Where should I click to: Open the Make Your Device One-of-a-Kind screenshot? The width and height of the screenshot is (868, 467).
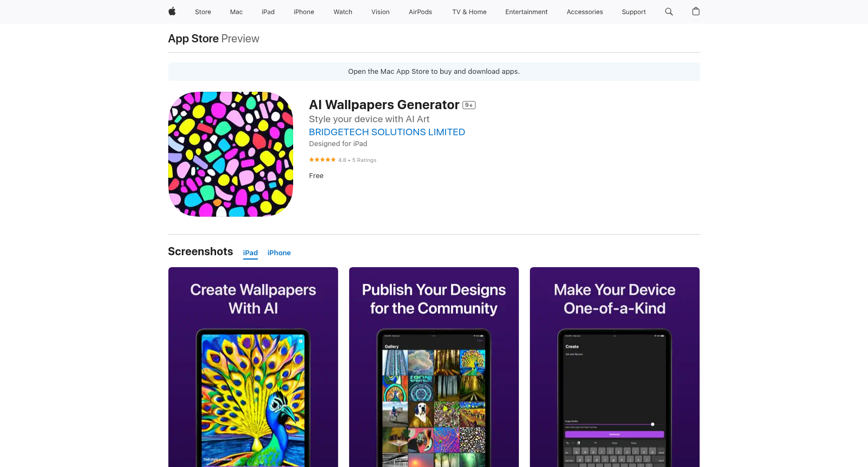(614, 367)
